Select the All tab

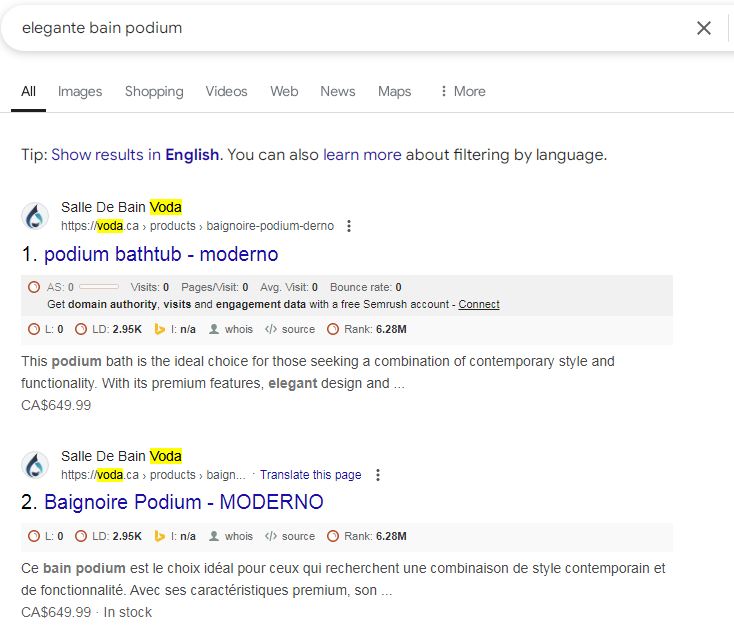coord(29,91)
